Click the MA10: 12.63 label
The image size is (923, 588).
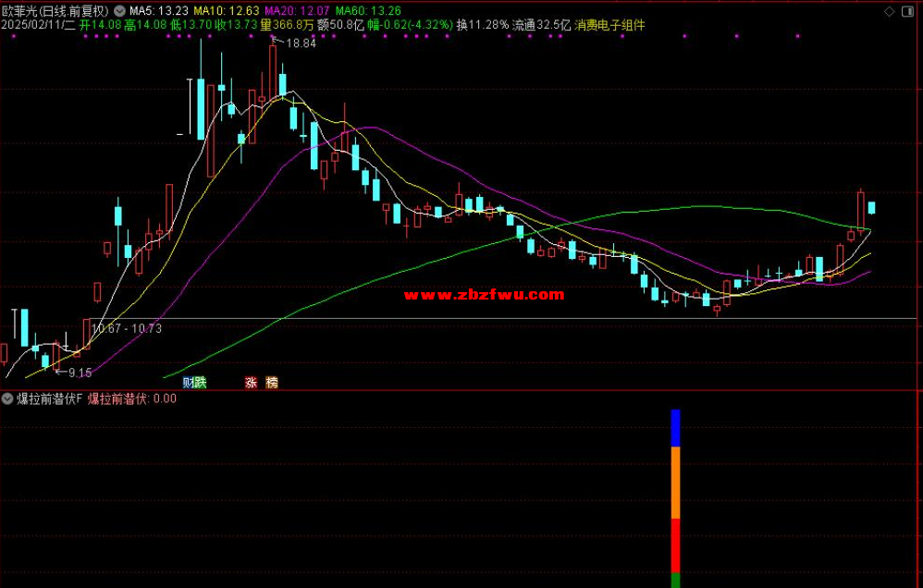228,10
